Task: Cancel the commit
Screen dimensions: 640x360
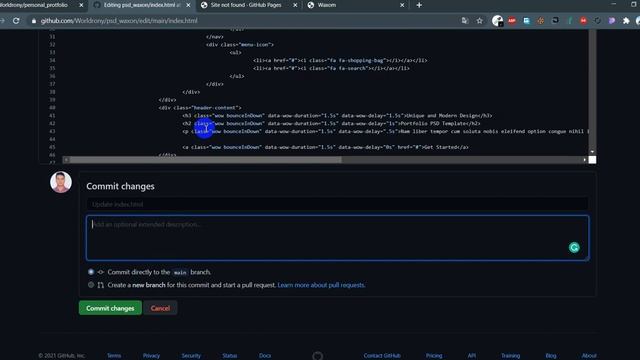Action: [x=160, y=308]
